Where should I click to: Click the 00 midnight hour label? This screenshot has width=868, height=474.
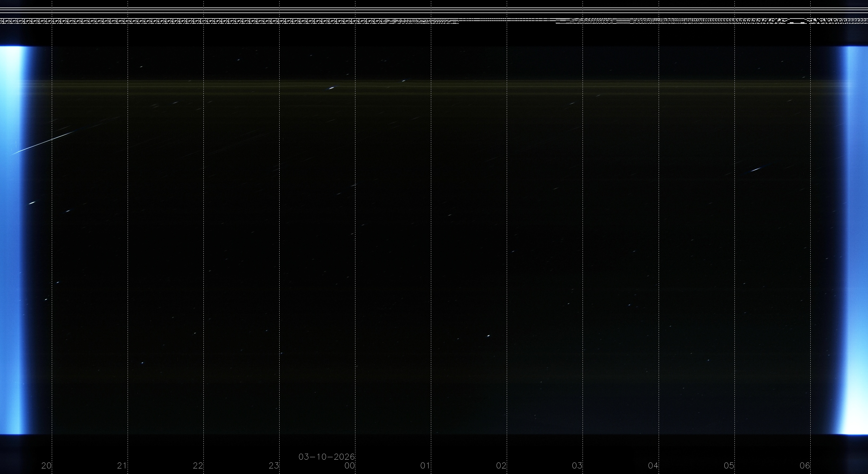349,466
